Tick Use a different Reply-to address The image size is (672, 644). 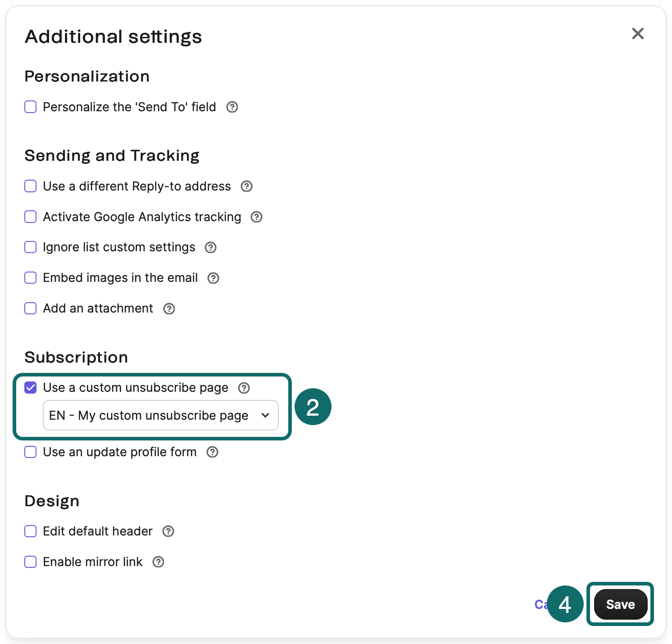coord(31,186)
